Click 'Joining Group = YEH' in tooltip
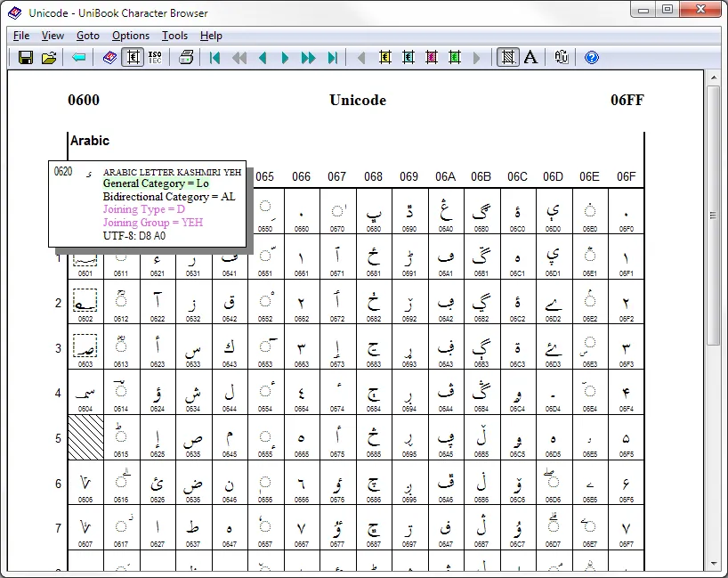 [153, 223]
